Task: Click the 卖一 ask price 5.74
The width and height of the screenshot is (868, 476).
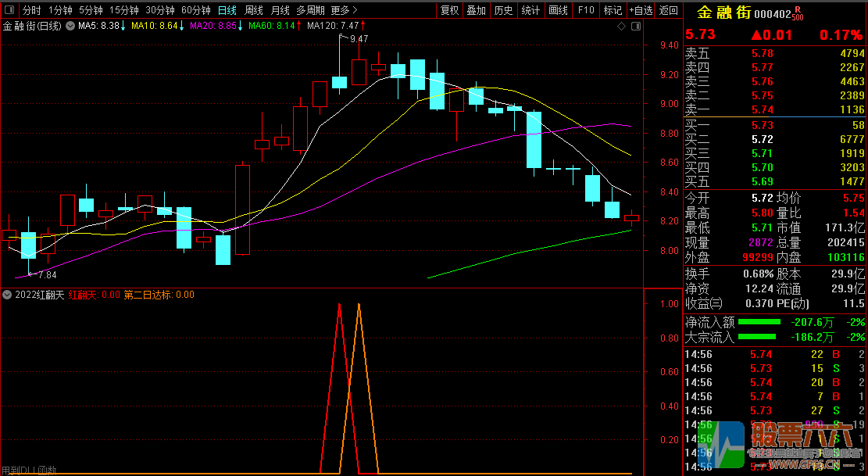Action: click(x=762, y=110)
